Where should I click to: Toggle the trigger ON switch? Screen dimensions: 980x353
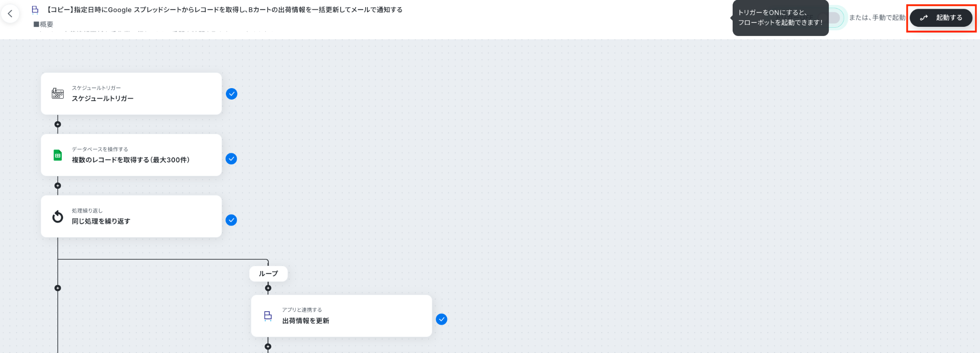(x=835, y=18)
